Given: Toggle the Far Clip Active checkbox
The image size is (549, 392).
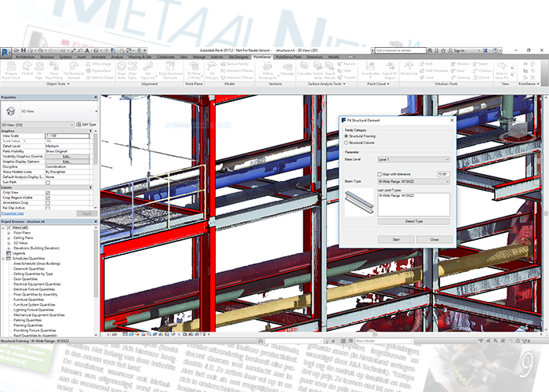Looking at the screenshot, I should (48, 208).
